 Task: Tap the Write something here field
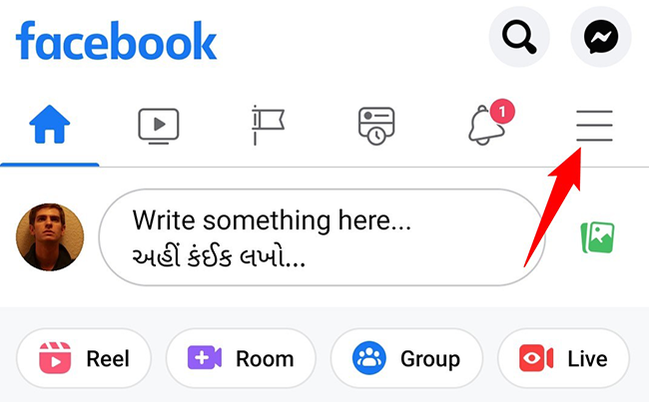click(x=322, y=237)
